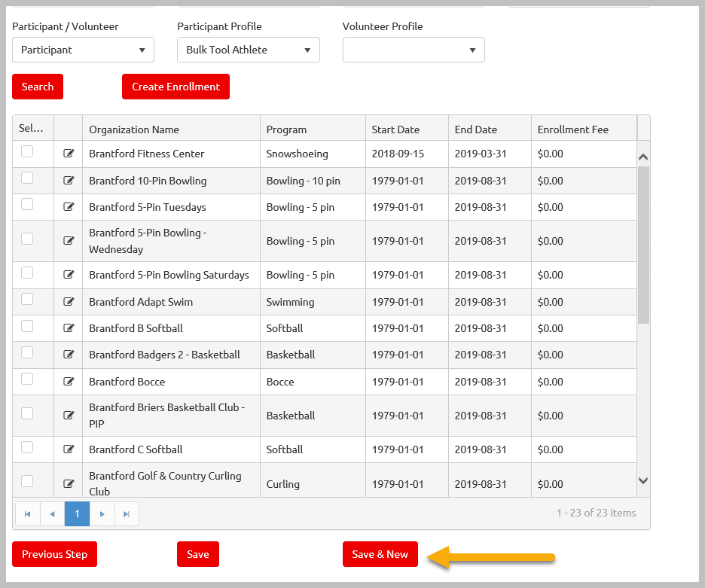Image resolution: width=705 pixels, height=588 pixels.
Task: Tick the Brantford 5-Pin Tuesdays checkbox
Action: pyautogui.click(x=27, y=204)
